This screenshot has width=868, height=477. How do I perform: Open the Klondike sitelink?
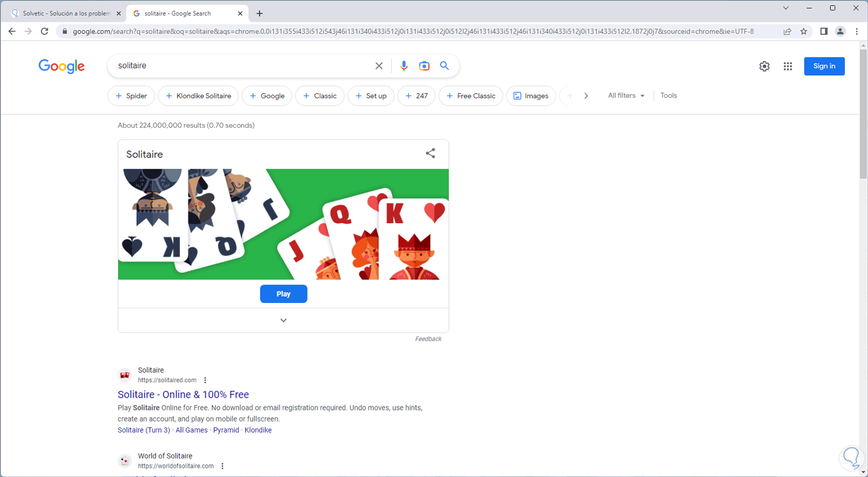click(x=258, y=430)
